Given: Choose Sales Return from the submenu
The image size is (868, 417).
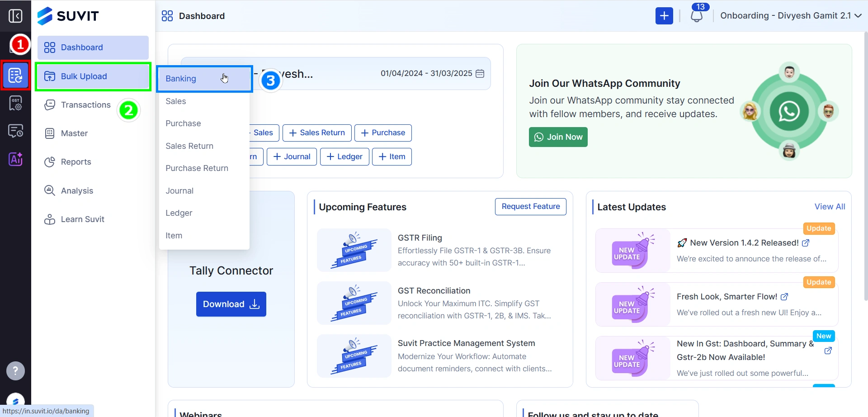Looking at the screenshot, I should (204, 146).
